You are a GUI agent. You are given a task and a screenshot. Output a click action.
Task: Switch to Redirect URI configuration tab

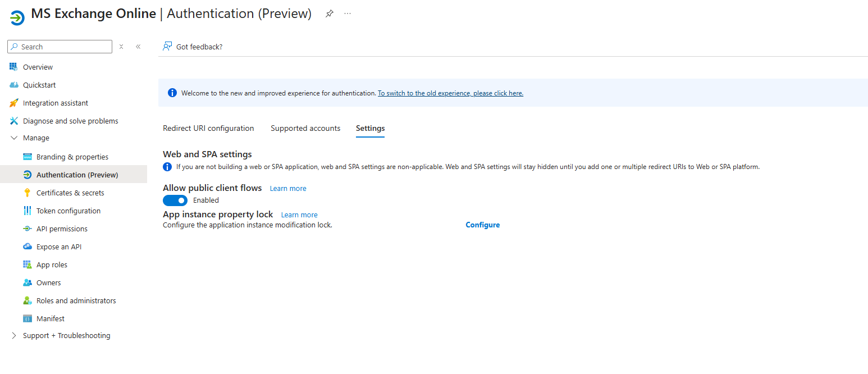(x=208, y=129)
